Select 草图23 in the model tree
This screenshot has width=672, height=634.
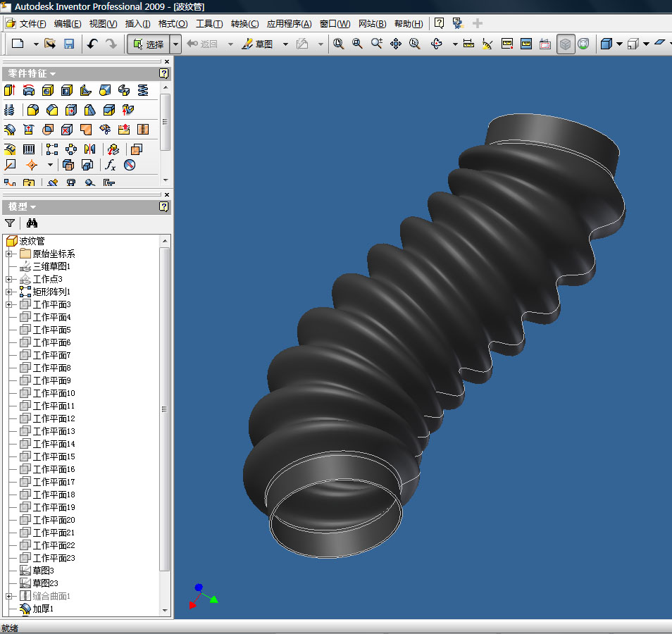[45, 583]
